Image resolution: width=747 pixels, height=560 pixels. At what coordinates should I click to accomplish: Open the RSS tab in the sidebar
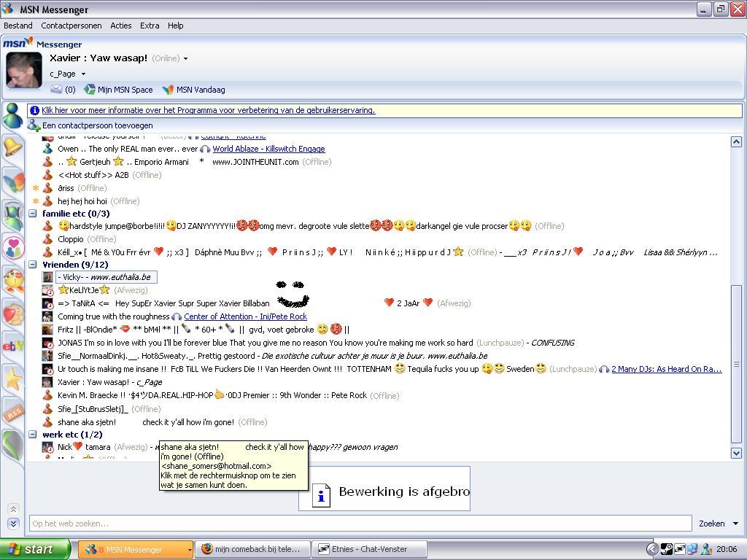tap(13, 411)
